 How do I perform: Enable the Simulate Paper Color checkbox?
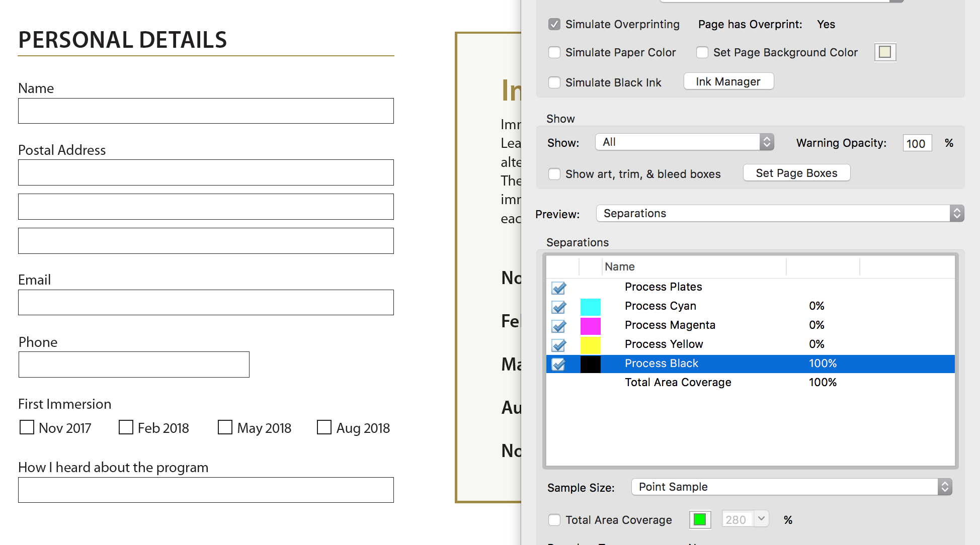(554, 52)
